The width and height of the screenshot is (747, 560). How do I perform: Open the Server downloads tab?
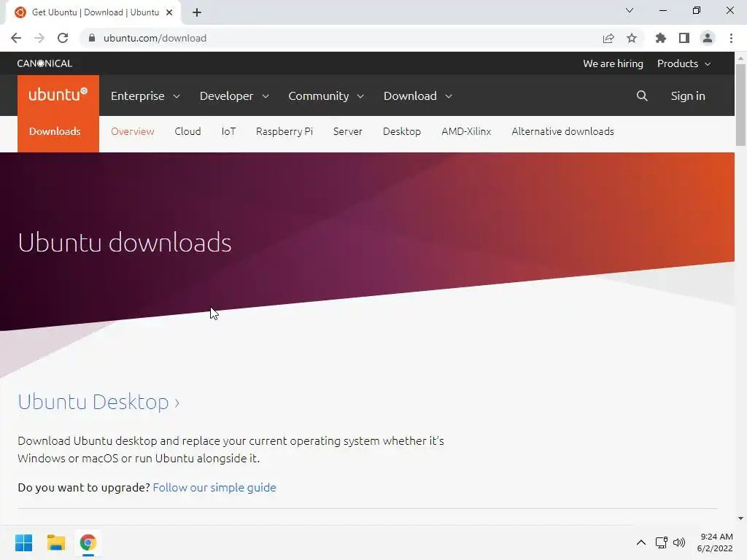pos(348,131)
